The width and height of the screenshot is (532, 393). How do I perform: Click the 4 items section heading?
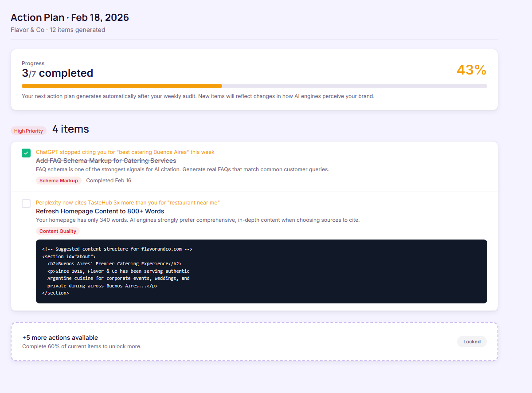tap(70, 129)
